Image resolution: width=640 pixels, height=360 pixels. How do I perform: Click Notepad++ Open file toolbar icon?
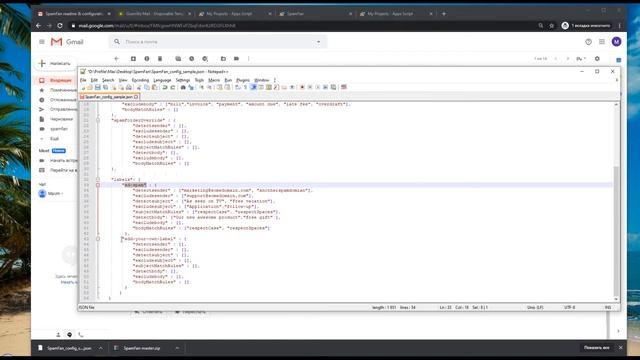[x=90, y=87]
